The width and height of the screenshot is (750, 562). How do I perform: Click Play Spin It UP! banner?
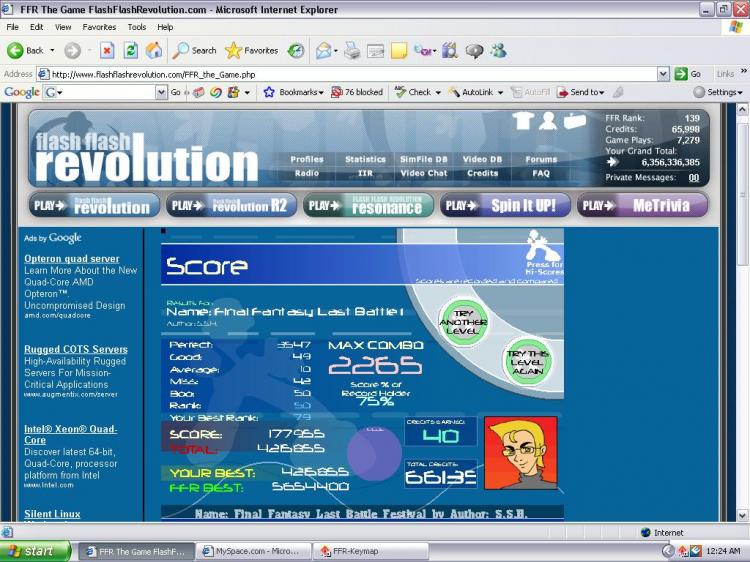click(x=505, y=206)
